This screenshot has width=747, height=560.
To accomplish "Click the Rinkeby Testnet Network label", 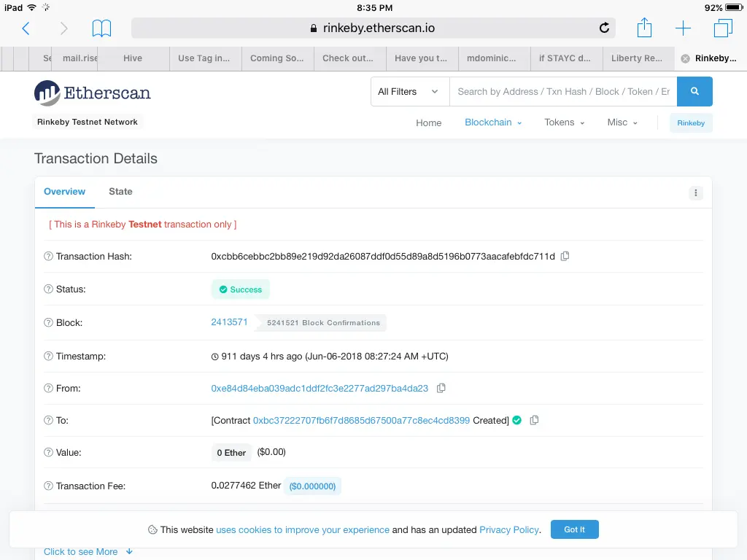I will click(x=88, y=122).
